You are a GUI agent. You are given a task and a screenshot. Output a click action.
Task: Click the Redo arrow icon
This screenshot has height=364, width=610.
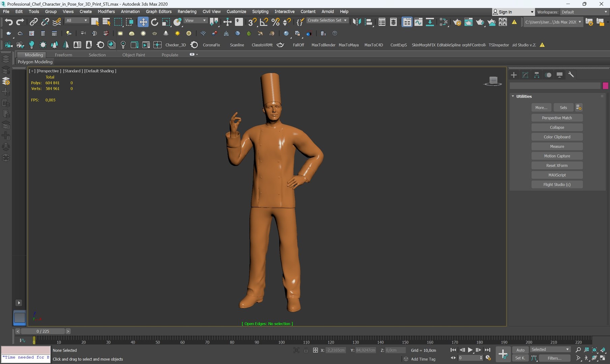tap(20, 22)
